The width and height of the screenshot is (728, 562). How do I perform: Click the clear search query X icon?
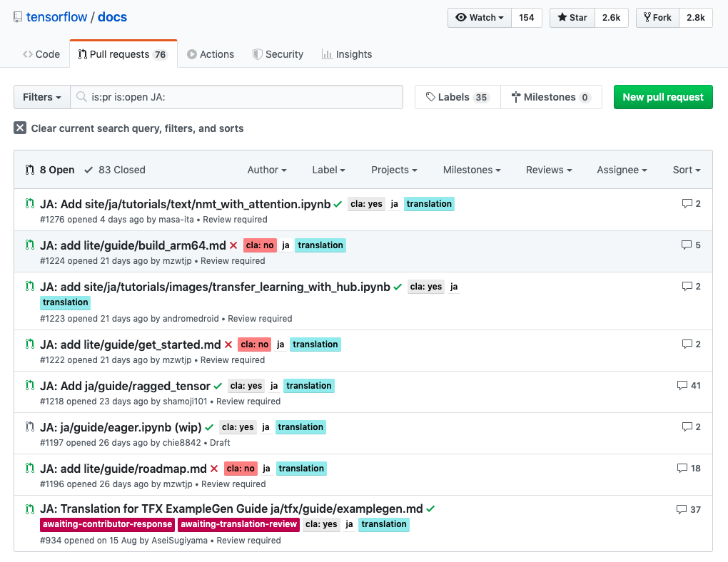point(20,128)
